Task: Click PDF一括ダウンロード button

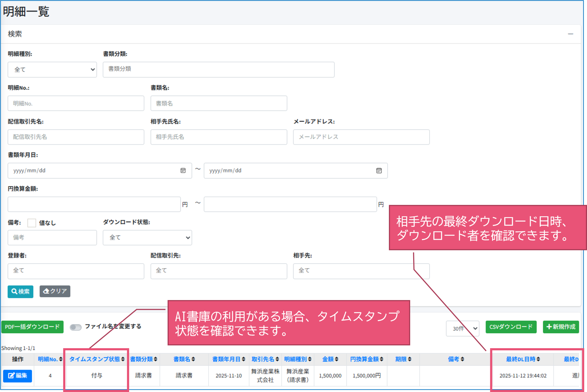Action: [32, 327]
